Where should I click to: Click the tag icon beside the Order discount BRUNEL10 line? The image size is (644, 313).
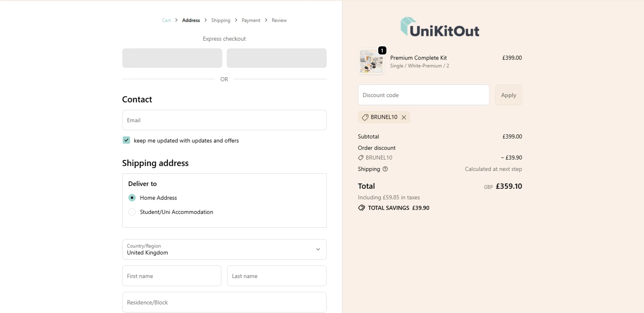[361, 158]
